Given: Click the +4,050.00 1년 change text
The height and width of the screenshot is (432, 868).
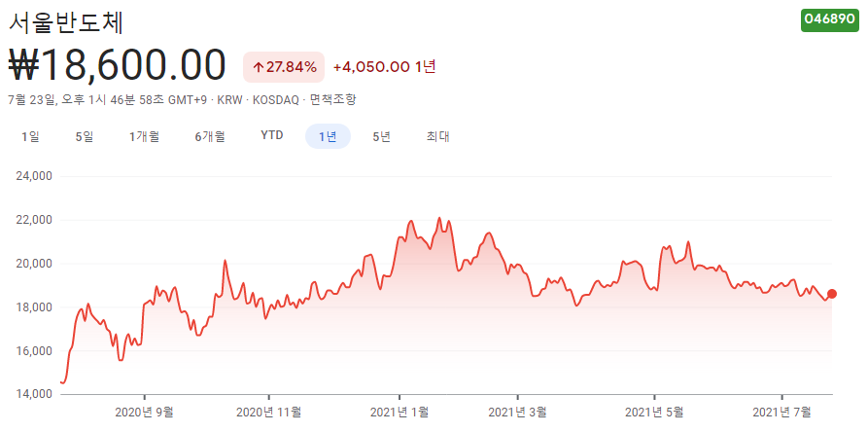Looking at the screenshot, I should coord(385,67).
